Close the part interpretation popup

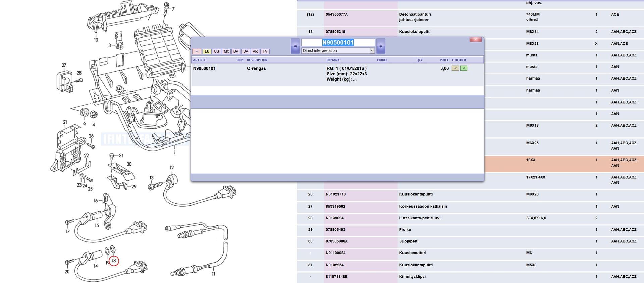(x=475, y=40)
